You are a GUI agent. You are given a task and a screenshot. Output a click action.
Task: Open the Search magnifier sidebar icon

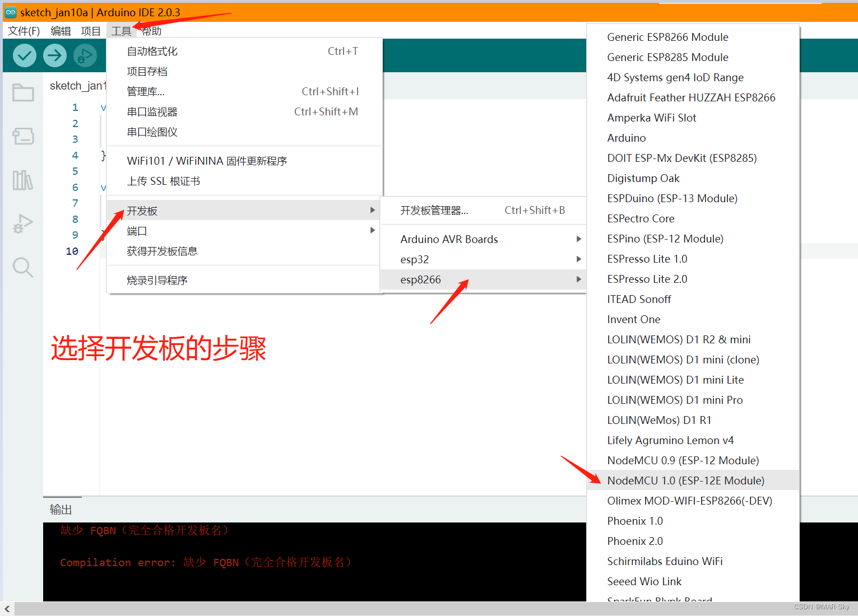click(x=23, y=267)
